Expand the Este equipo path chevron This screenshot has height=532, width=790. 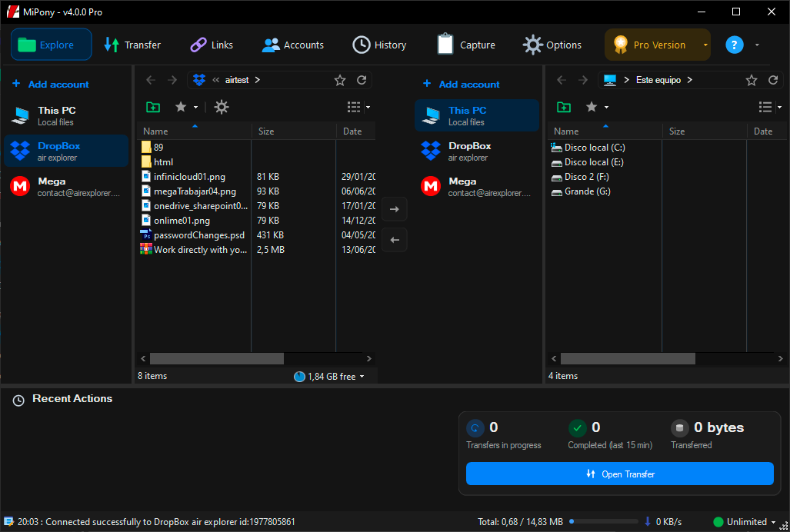coord(690,79)
